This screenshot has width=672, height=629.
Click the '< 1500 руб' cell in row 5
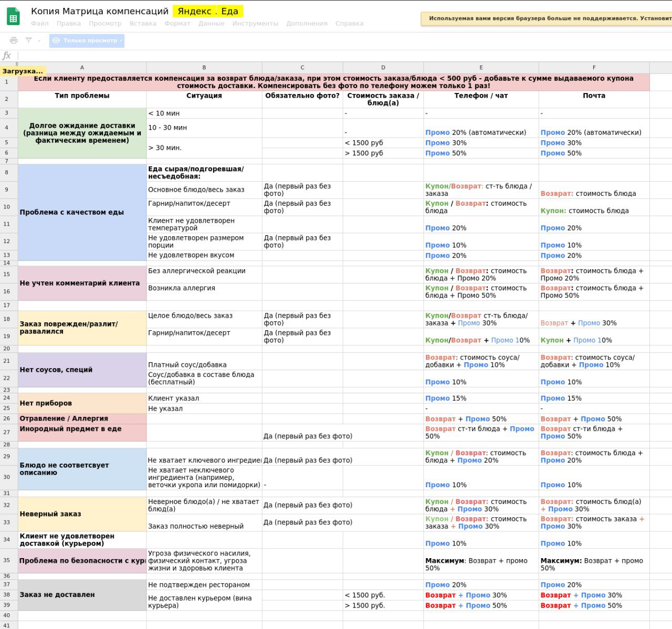tap(383, 143)
